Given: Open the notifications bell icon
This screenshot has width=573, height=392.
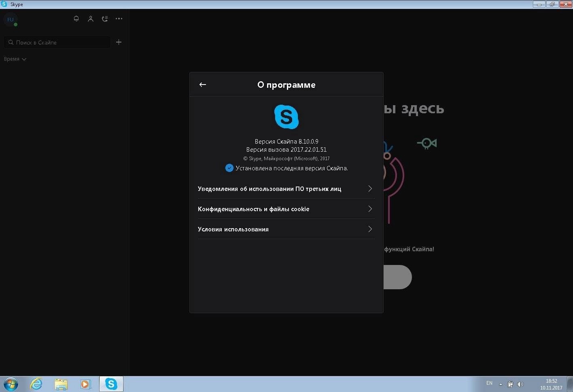Looking at the screenshot, I should (76, 19).
